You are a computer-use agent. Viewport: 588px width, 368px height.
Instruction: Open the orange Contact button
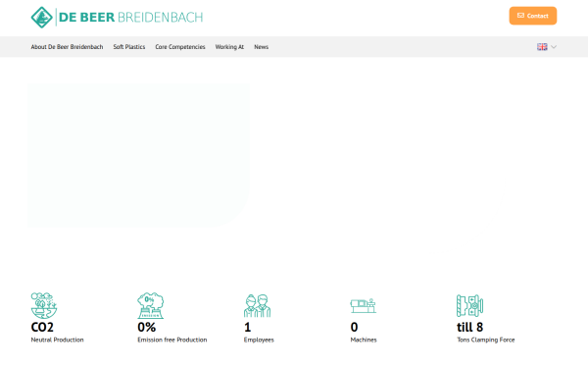point(533,16)
